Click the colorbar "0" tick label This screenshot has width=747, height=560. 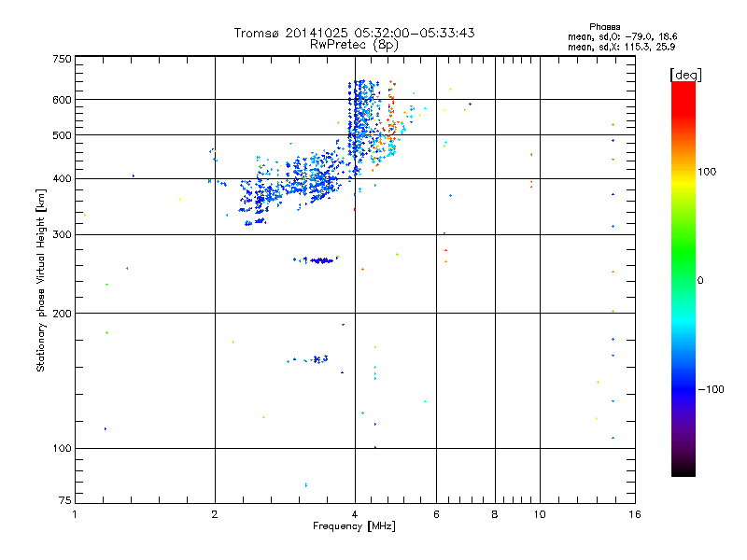coord(699,281)
